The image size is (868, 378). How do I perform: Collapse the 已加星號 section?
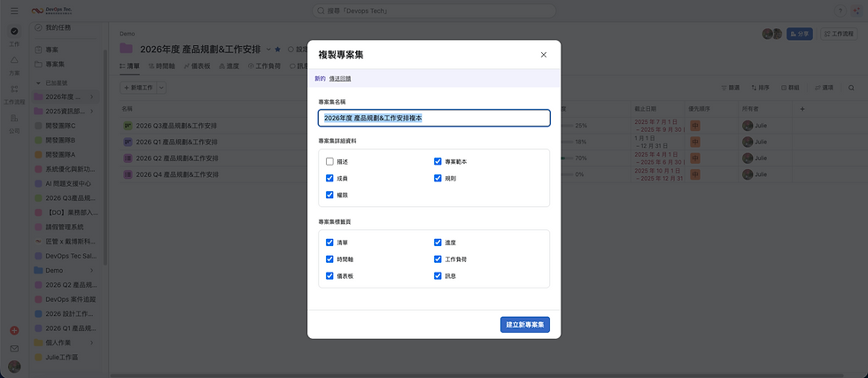tap(38, 83)
